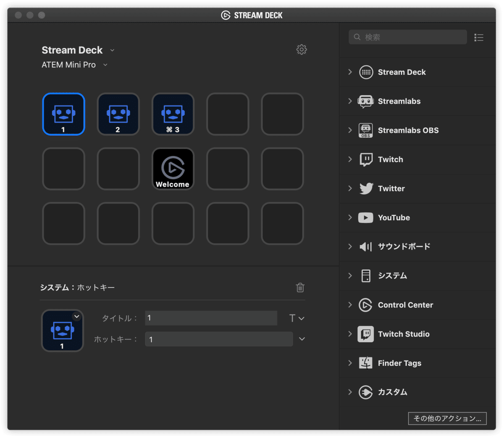Click the Streamlabs category icon

point(365,101)
